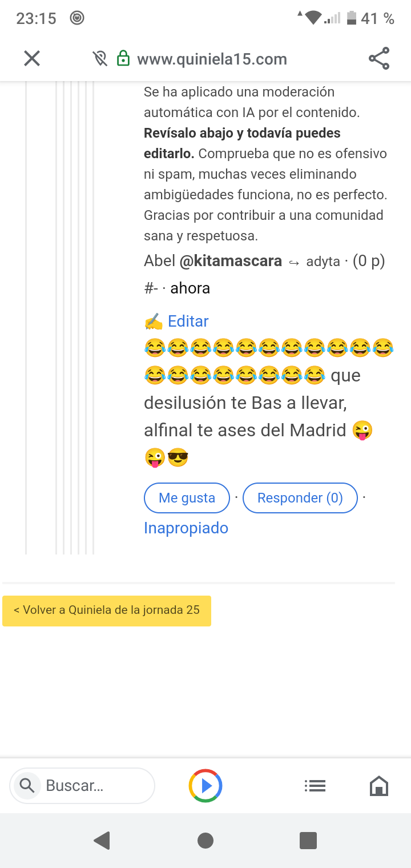
Task: Tap the Android back navigation triangle
Action: tap(102, 841)
